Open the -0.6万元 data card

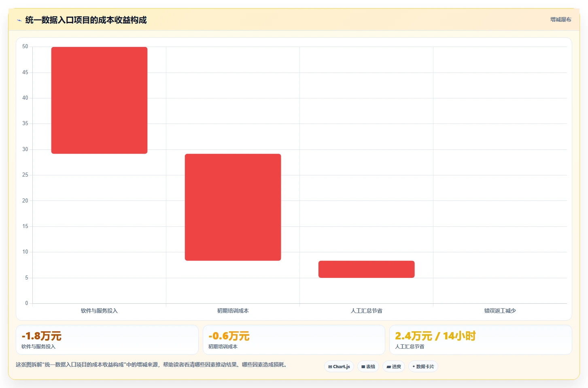click(x=294, y=340)
